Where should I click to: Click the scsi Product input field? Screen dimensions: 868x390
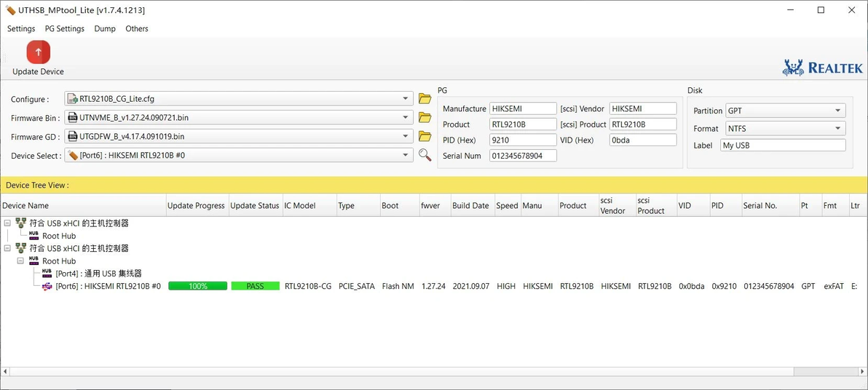643,124
